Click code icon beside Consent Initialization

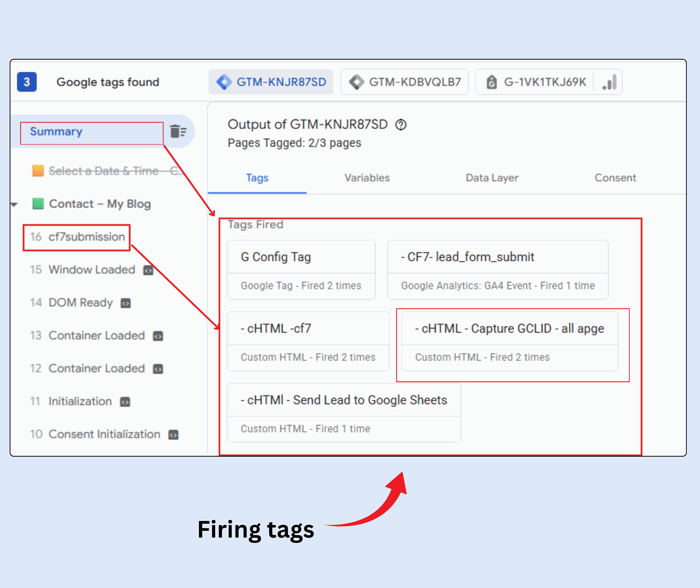click(x=174, y=435)
